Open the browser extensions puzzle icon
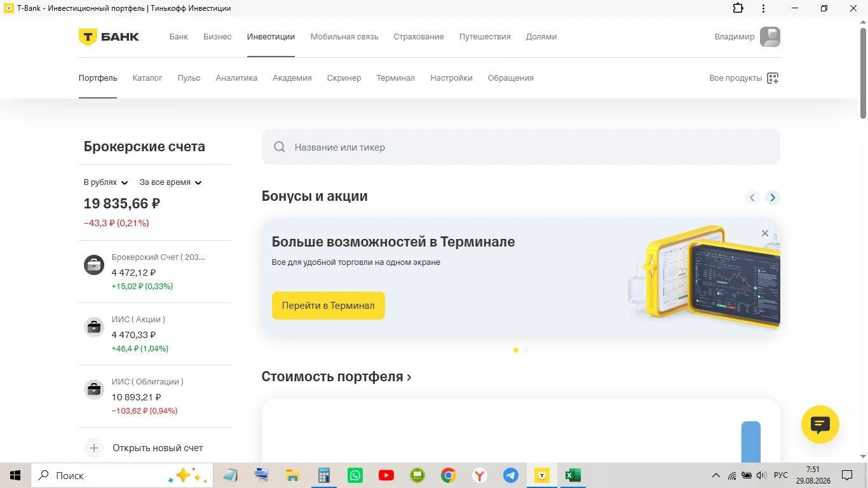The width and height of the screenshot is (868, 488). tap(738, 8)
